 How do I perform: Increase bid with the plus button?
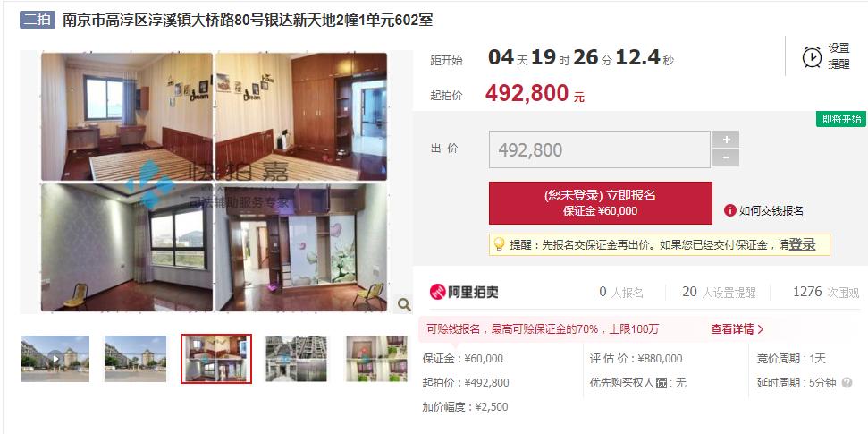coord(726,139)
